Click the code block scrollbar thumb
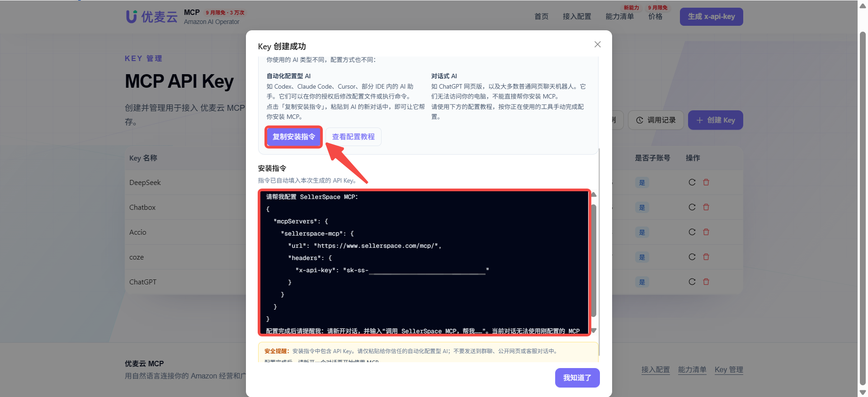The height and width of the screenshot is (397, 868). (x=594, y=260)
